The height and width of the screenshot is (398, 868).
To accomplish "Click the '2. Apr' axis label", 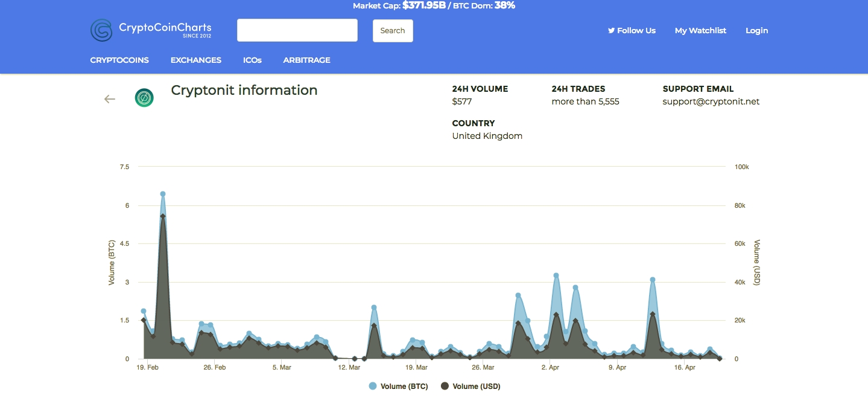I will click(x=551, y=367).
